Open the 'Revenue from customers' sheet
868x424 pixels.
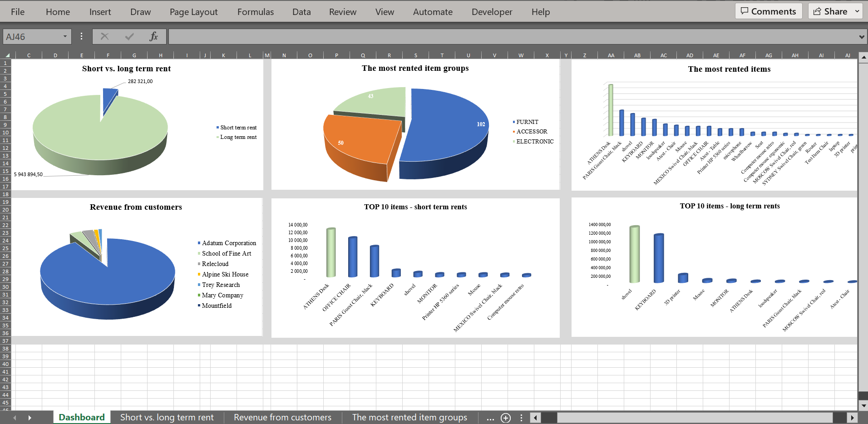tap(282, 417)
